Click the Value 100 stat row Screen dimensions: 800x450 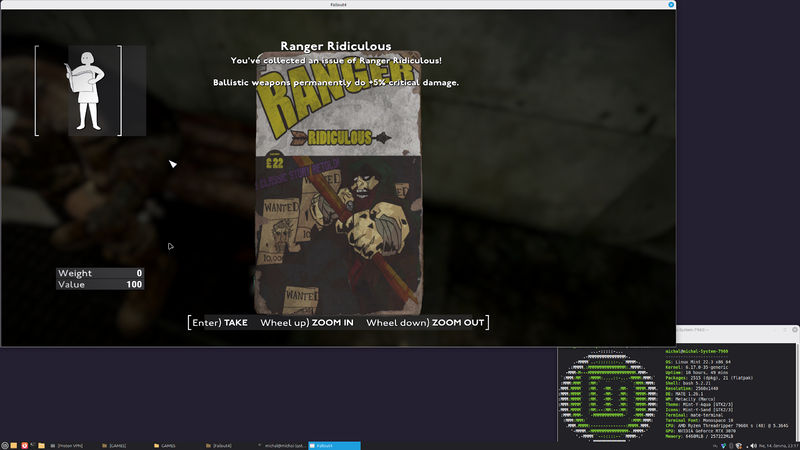tap(100, 284)
